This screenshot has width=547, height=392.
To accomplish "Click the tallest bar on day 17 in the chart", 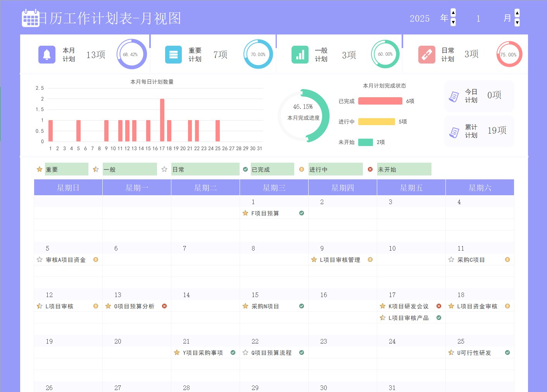I will [x=162, y=120].
